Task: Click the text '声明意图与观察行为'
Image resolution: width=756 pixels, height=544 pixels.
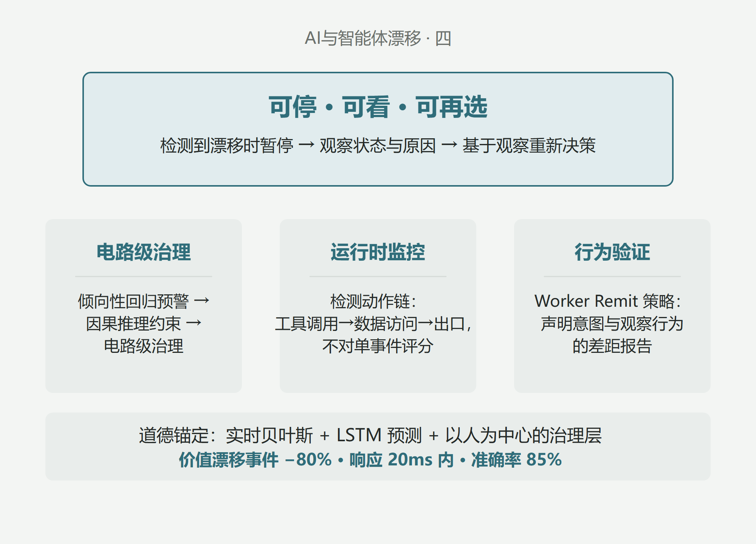Action: (x=612, y=323)
